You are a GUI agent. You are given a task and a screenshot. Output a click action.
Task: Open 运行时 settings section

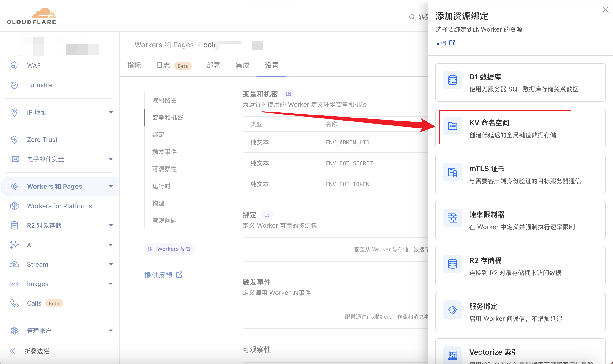(161, 186)
